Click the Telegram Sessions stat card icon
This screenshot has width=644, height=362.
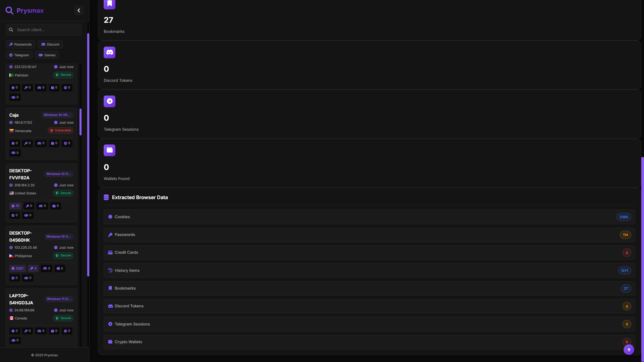(x=109, y=101)
